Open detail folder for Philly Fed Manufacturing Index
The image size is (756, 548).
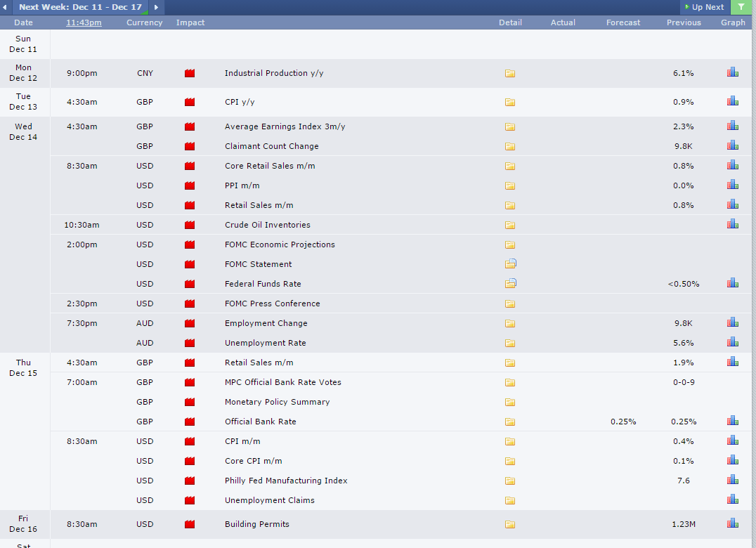tap(510, 481)
